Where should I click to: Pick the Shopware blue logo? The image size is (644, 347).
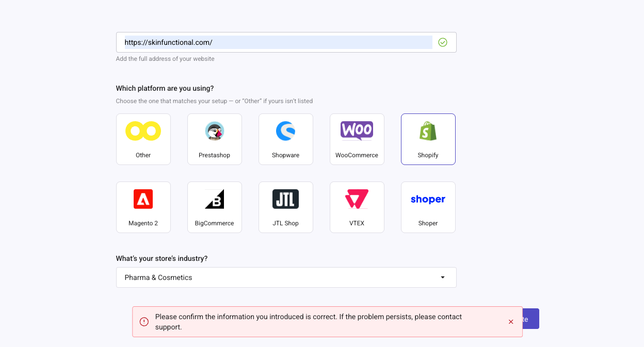tap(285, 131)
